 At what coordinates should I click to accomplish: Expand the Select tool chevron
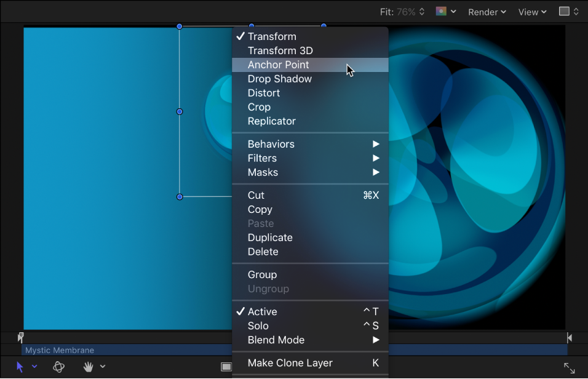(x=34, y=367)
